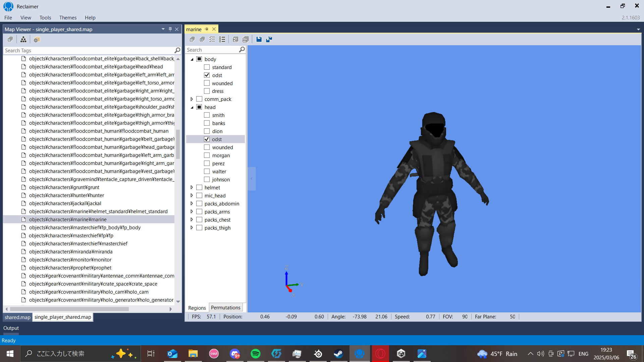This screenshot has width=644, height=362.
Task: Click the Collapse All icon in Map Viewer toolbar
Action: 10,40
